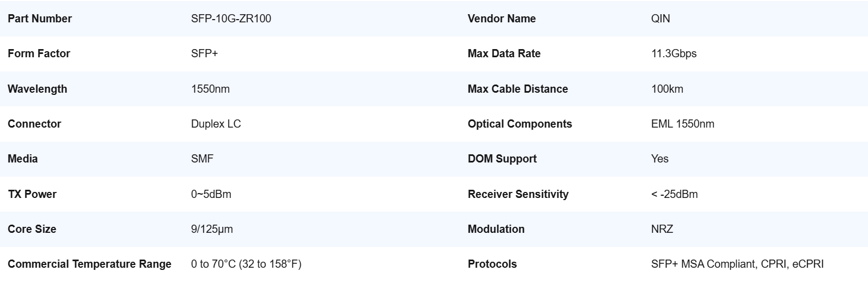Screen dimensions: 868x283
Task: Click the Part Number value SFP-10G-ZR100
Action: (231, 19)
